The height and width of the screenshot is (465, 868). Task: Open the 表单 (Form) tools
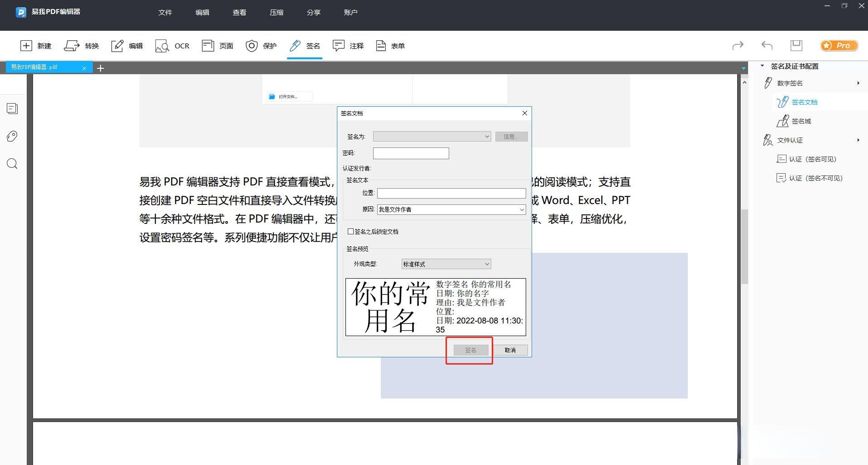(x=390, y=46)
